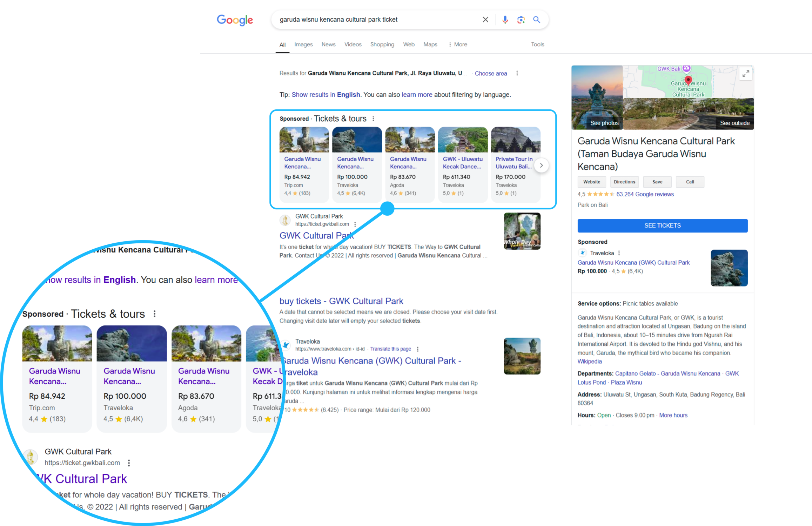Click the SEE TICKETS button
The width and height of the screenshot is (812, 526).
tap(662, 225)
